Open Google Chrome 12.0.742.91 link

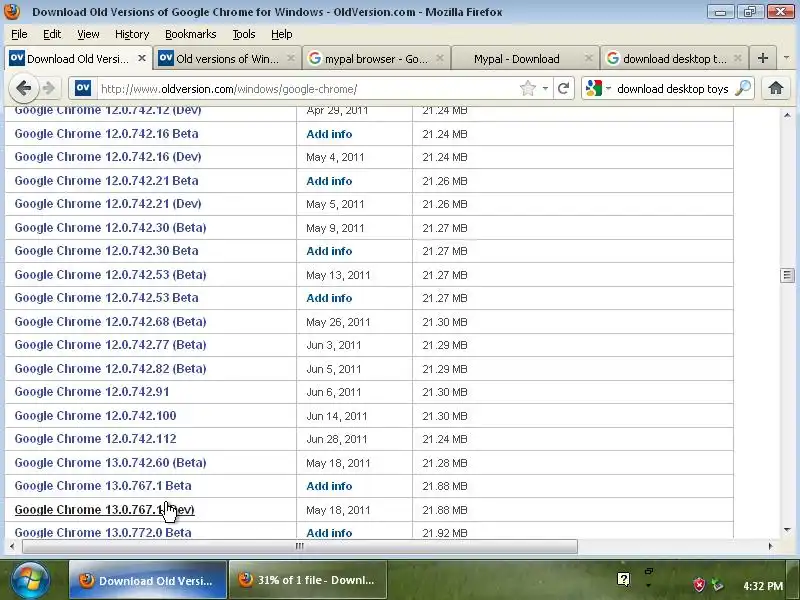click(92, 392)
